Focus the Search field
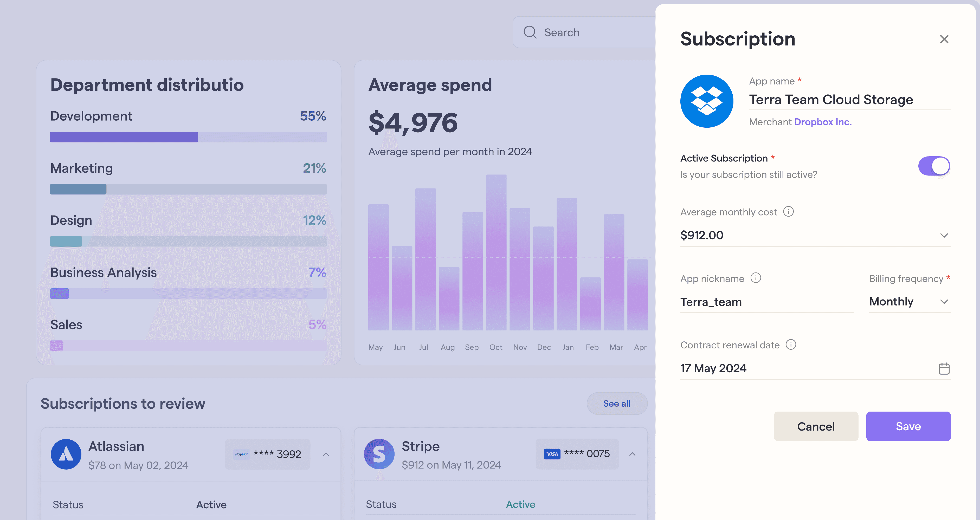980x520 pixels. [584, 32]
